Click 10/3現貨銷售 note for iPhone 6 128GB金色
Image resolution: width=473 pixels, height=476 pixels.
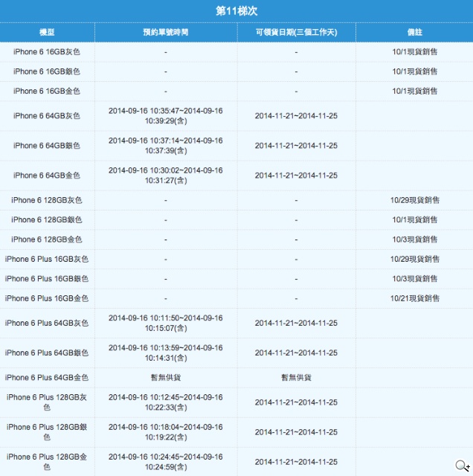click(415, 239)
